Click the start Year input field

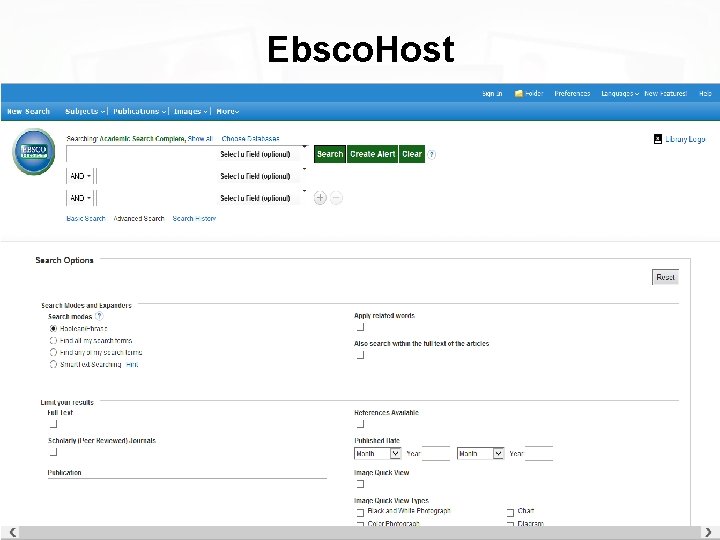click(436, 454)
